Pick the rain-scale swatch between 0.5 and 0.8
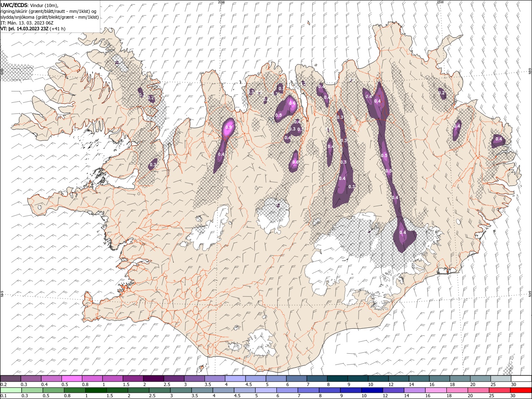Image resolution: width=532 pixels, height=399 pixels. (x=54, y=390)
